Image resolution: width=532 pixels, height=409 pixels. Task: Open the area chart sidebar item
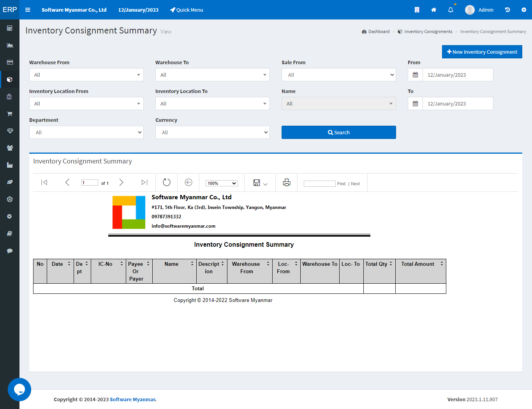pos(10,45)
